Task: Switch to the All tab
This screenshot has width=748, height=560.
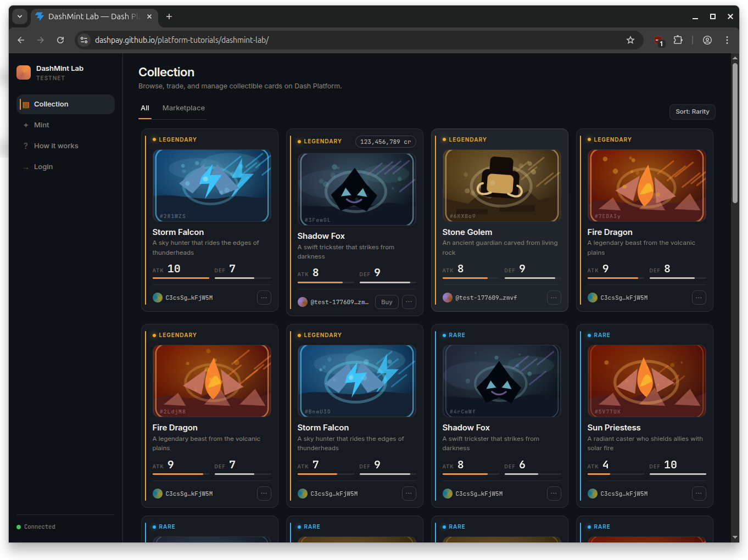Action: click(x=145, y=108)
